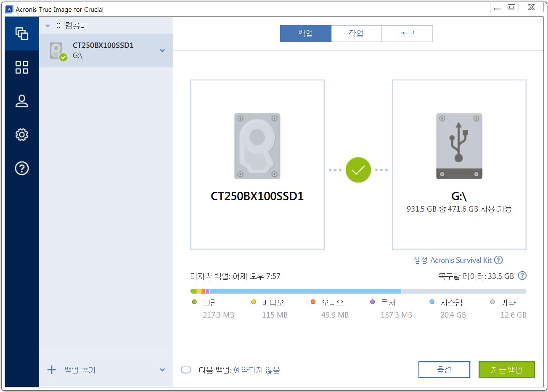Switch to the 복구 tab
548x392 pixels.
click(x=407, y=34)
